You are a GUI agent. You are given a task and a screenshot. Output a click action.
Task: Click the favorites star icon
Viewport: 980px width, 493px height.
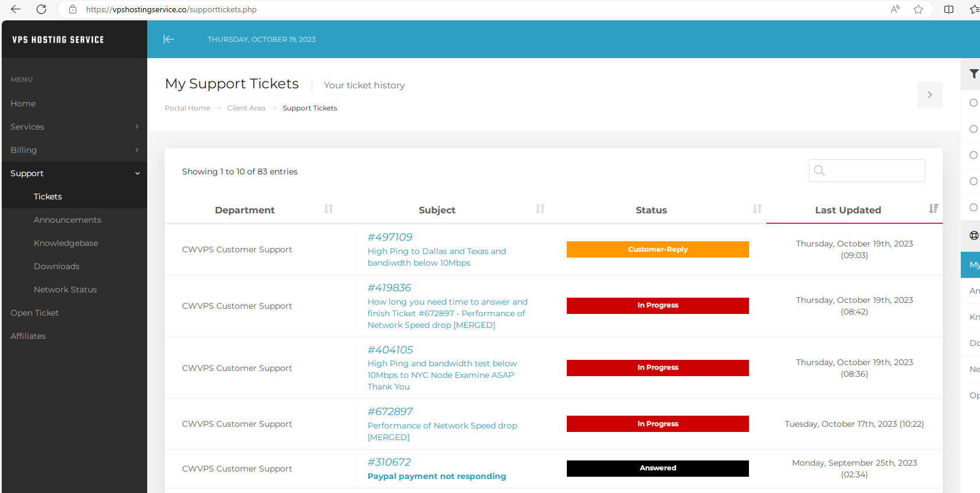918,9
